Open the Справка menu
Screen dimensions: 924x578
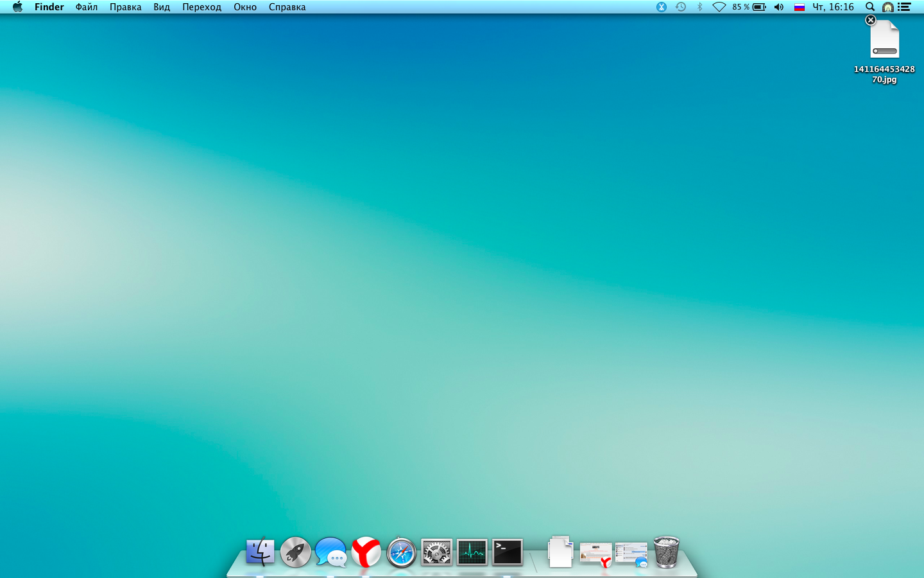point(287,7)
